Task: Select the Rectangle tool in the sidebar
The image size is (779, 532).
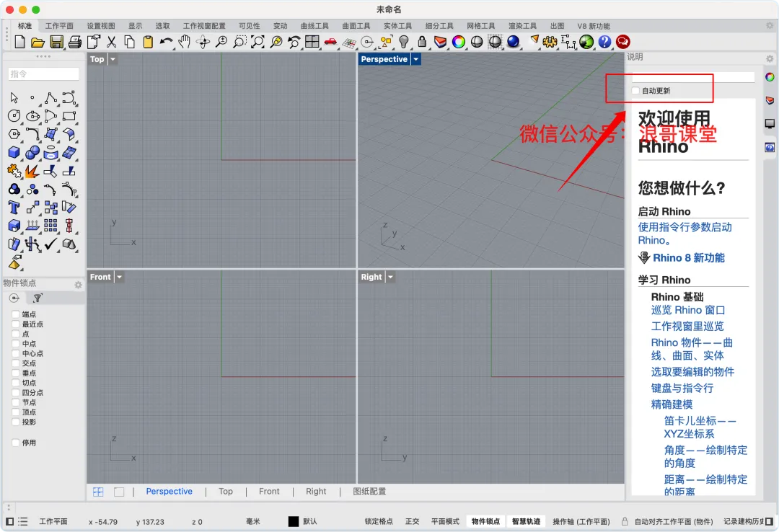Action: [69, 116]
